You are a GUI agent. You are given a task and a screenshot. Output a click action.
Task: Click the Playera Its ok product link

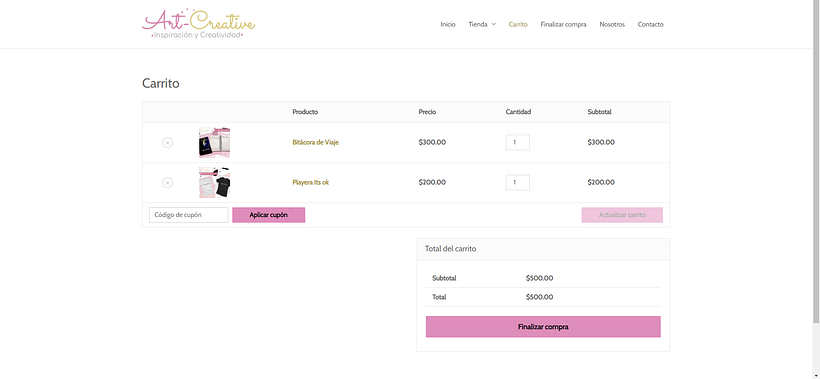tap(311, 182)
